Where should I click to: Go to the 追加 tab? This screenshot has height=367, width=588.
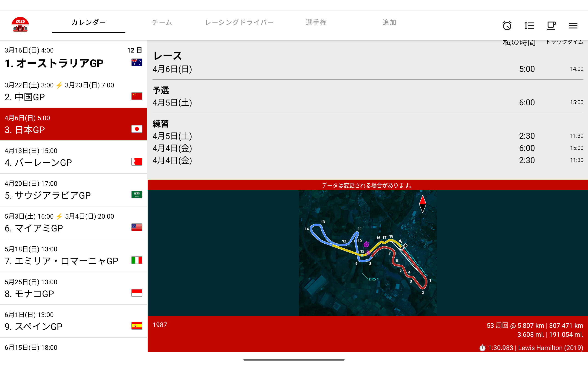389,22
